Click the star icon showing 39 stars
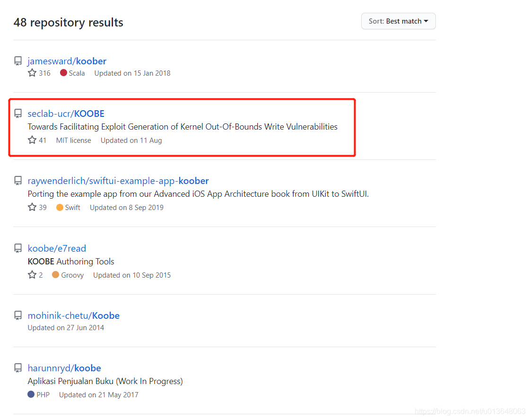This screenshot has height=420, width=530. point(32,207)
